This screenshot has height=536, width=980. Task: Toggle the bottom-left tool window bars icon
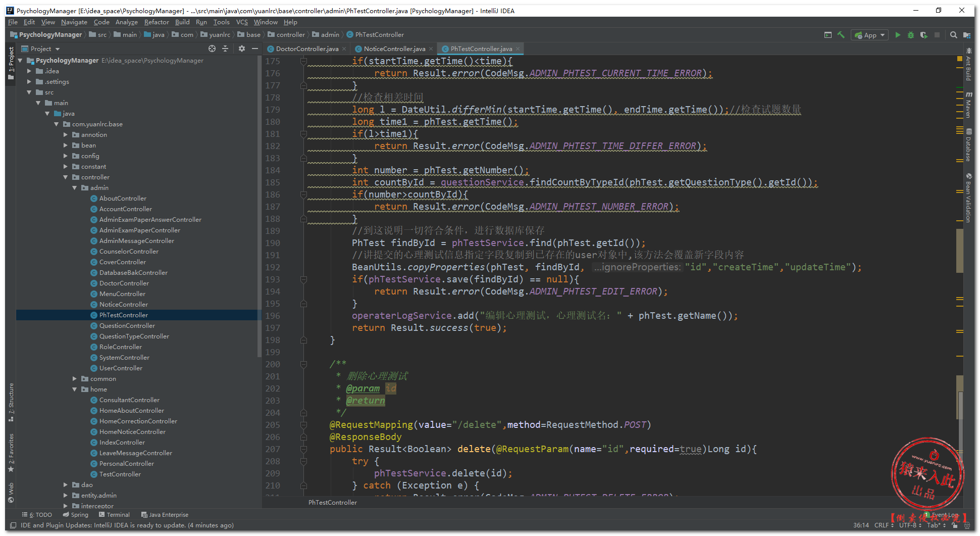pyautogui.click(x=13, y=525)
